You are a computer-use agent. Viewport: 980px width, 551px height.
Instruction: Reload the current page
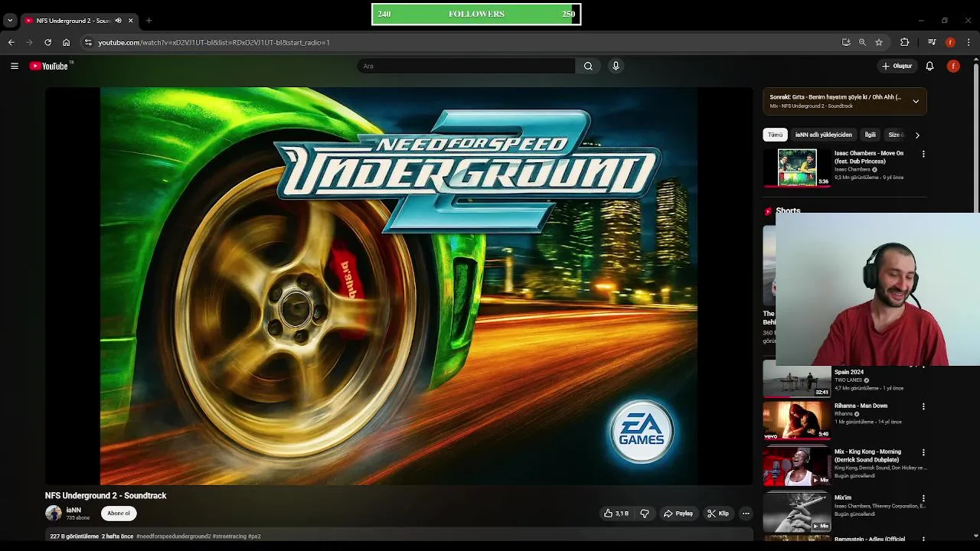point(47,42)
